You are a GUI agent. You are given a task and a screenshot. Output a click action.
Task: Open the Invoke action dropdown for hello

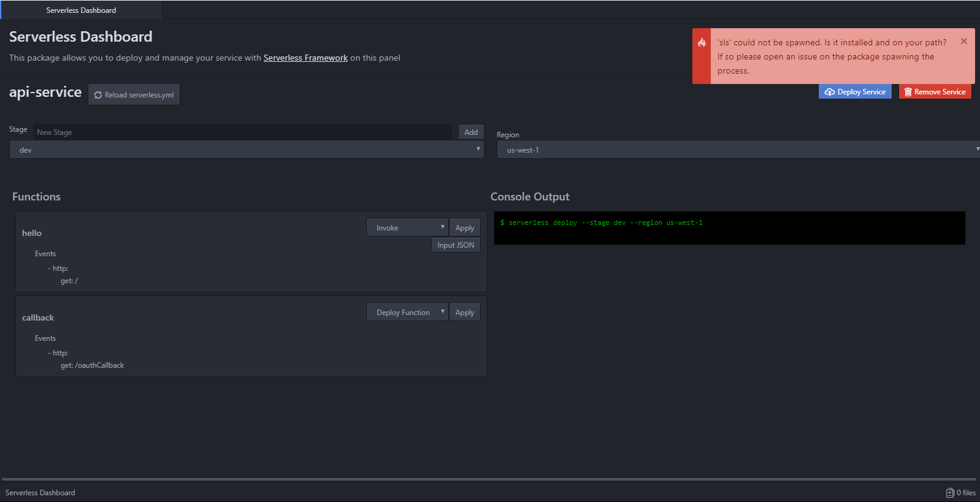coord(407,227)
